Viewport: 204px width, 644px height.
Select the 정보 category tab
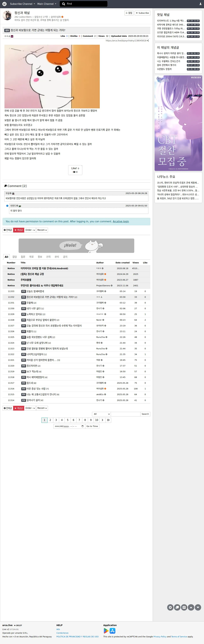point(40,257)
